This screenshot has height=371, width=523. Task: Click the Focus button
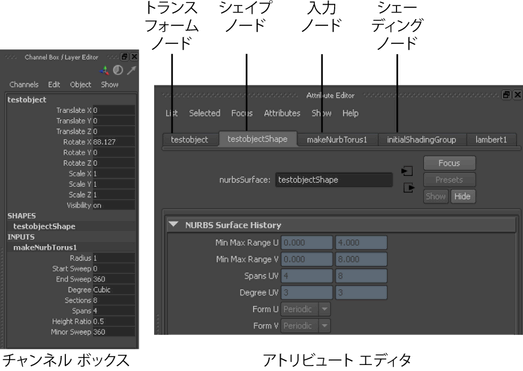[x=449, y=163]
